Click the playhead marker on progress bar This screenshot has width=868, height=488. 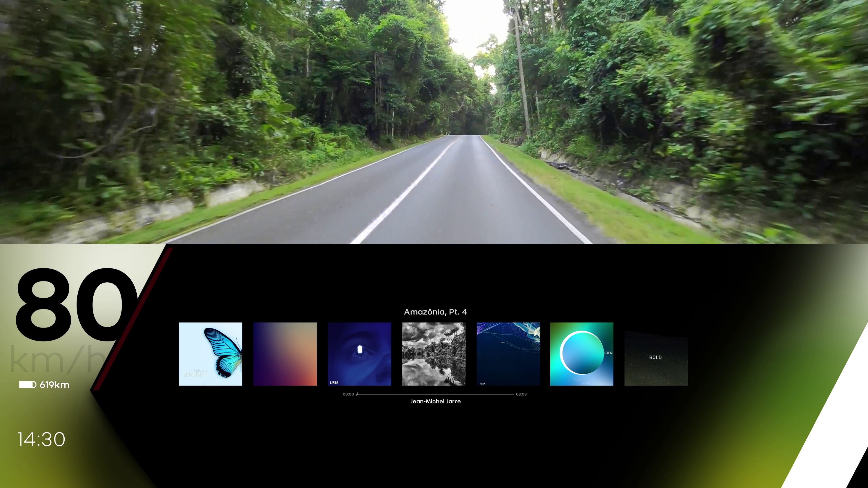click(357, 394)
